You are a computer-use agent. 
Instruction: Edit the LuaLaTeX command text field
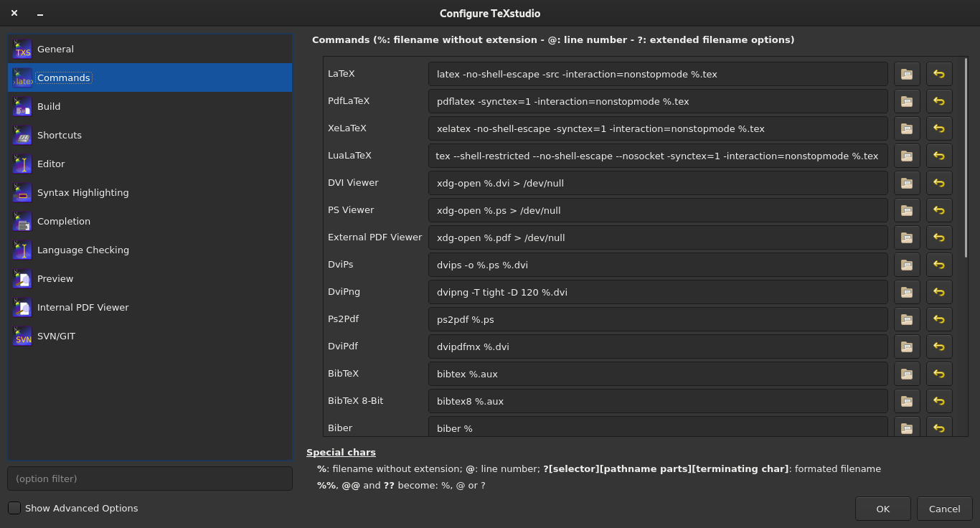click(658, 156)
